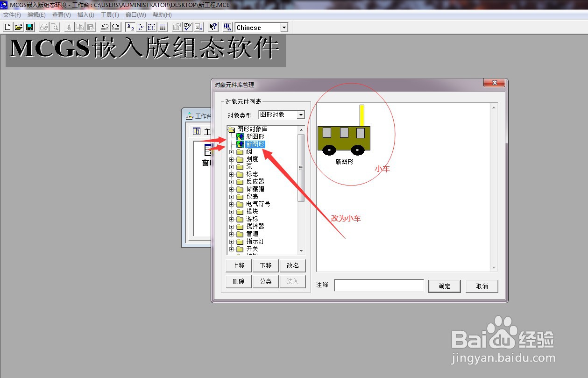588x378 pixels.
Task: Expand the 储藏罐 folder node
Action: point(232,189)
